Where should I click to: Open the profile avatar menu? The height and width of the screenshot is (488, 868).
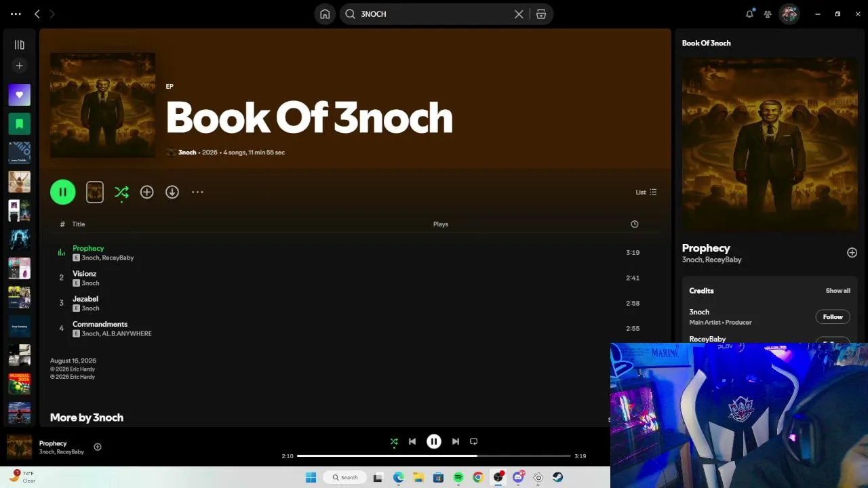789,14
